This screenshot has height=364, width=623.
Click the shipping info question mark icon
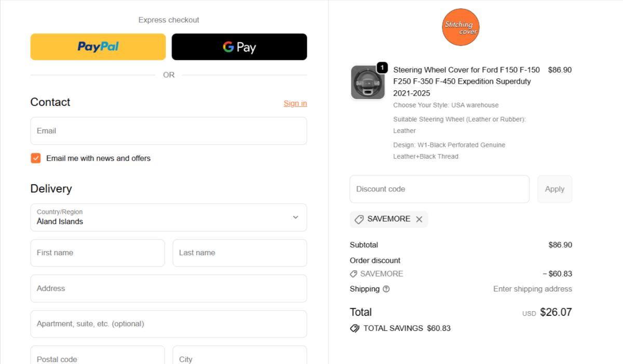pos(386,289)
